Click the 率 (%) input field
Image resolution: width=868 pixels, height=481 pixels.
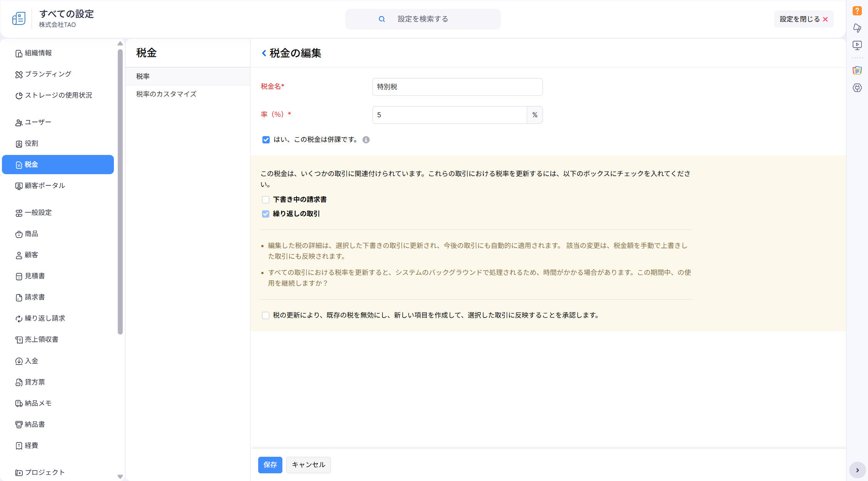[449, 115]
